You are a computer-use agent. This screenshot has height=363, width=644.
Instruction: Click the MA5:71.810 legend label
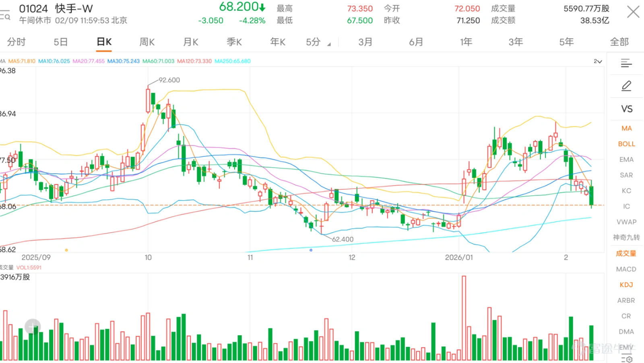pyautogui.click(x=22, y=62)
